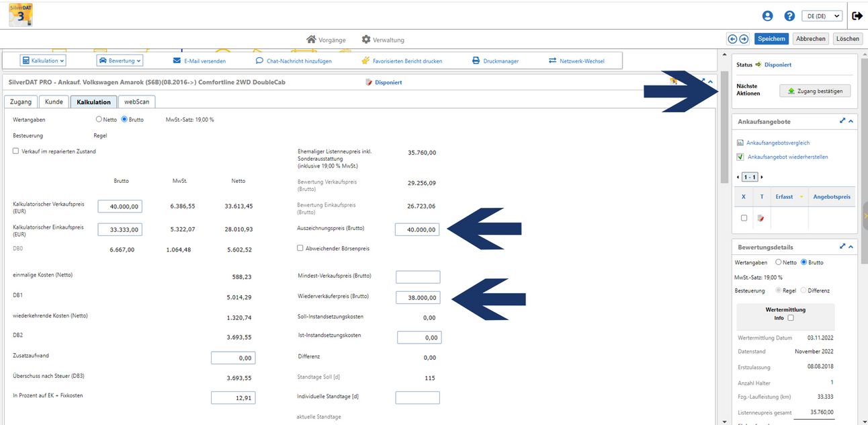The image size is (868, 425).
Task: Open the Kalkulation dropdown menu
Action: (x=43, y=61)
